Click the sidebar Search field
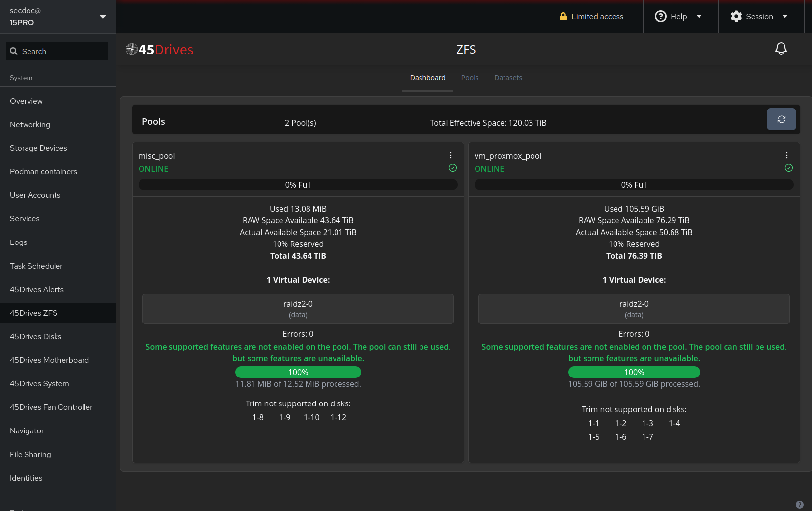This screenshot has width=812, height=511. point(57,51)
